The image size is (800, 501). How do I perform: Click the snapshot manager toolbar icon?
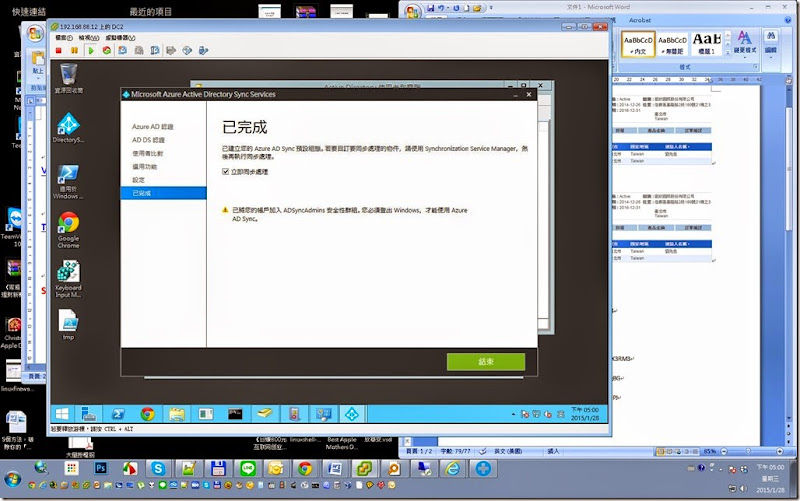click(x=155, y=51)
